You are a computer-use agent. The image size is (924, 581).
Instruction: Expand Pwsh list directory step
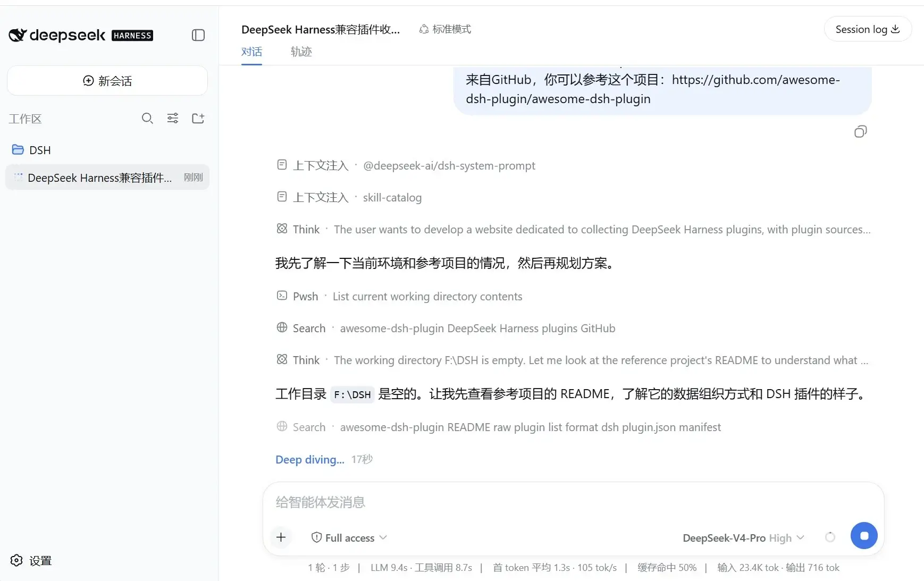399,297
